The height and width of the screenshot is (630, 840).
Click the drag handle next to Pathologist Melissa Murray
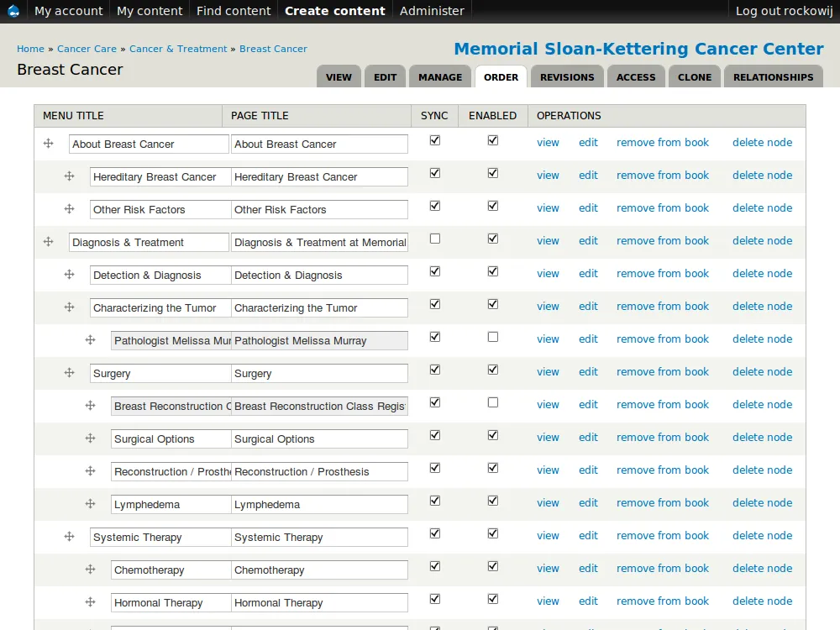click(90, 339)
